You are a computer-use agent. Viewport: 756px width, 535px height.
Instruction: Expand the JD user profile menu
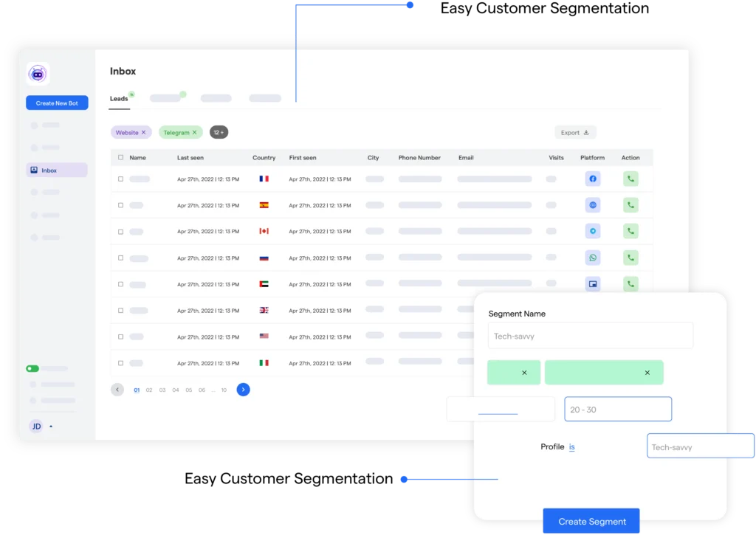coord(51,427)
